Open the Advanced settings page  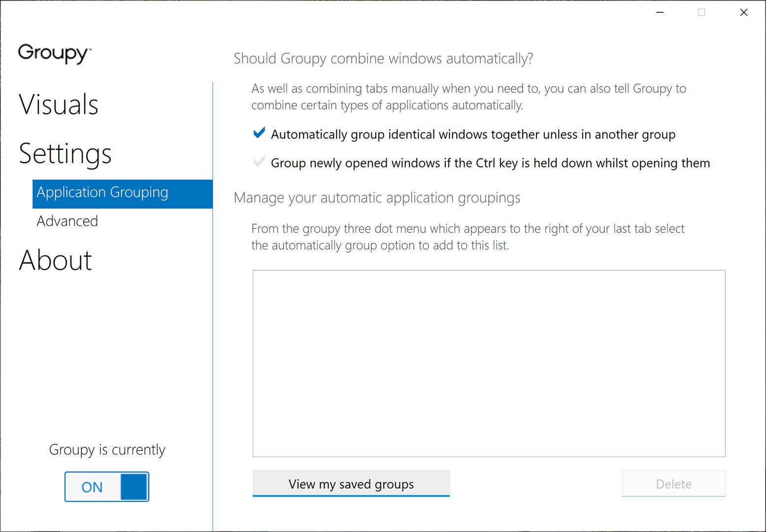tap(67, 221)
